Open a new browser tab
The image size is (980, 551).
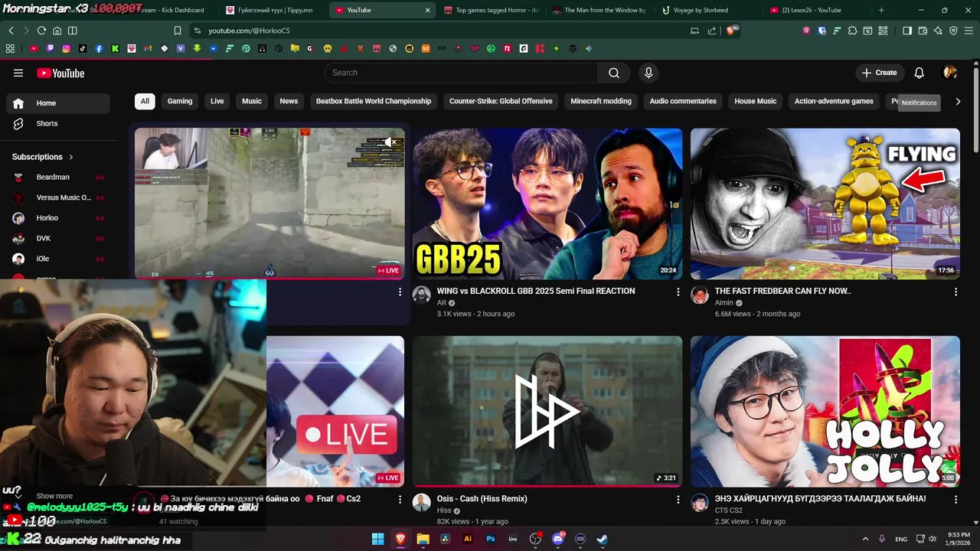(x=881, y=10)
